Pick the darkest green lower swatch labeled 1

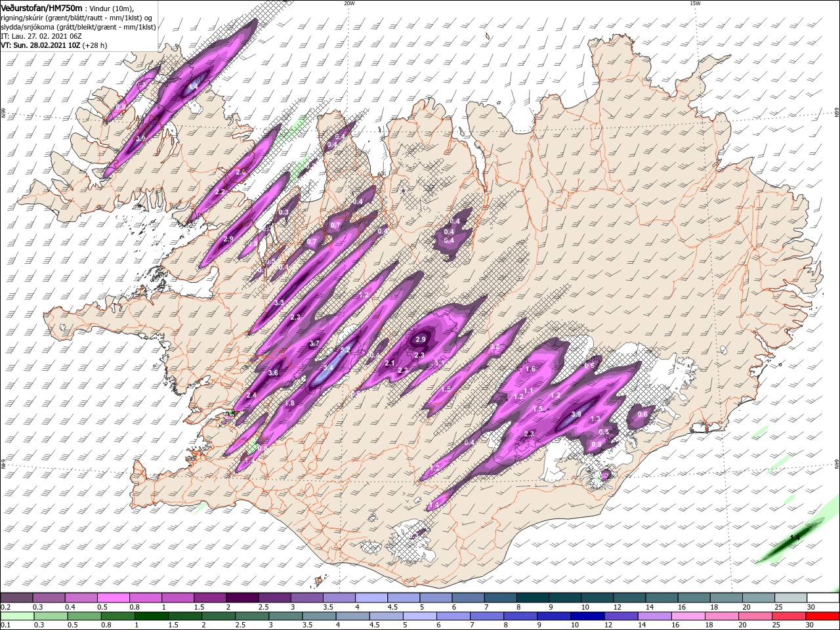pos(152,616)
